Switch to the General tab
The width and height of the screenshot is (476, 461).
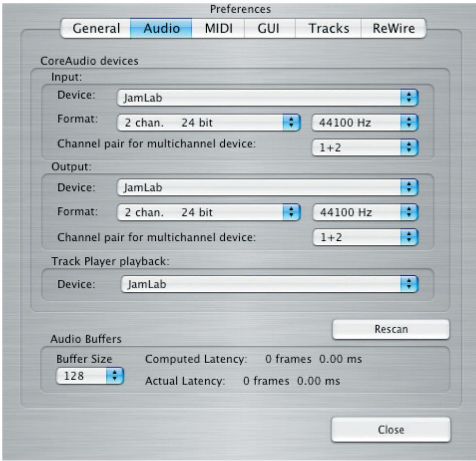(96, 29)
